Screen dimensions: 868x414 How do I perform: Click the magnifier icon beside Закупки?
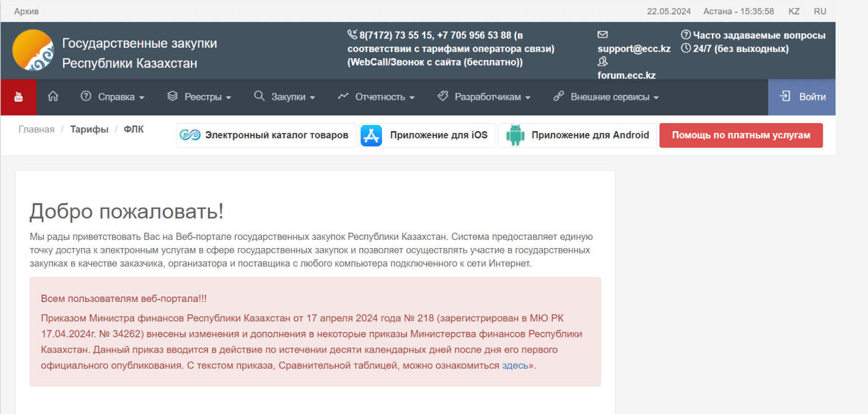click(259, 97)
